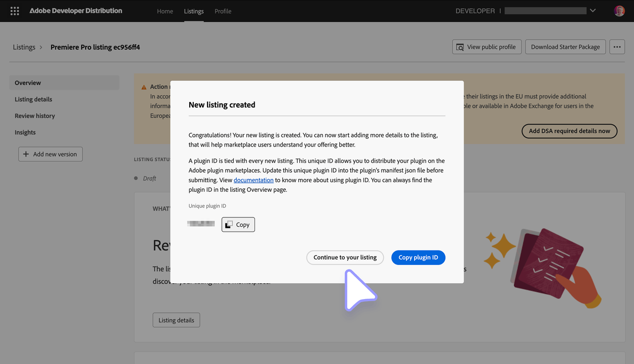The width and height of the screenshot is (634, 364).
Task: Open the ellipsis more-actions menu
Action: (x=617, y=47)
